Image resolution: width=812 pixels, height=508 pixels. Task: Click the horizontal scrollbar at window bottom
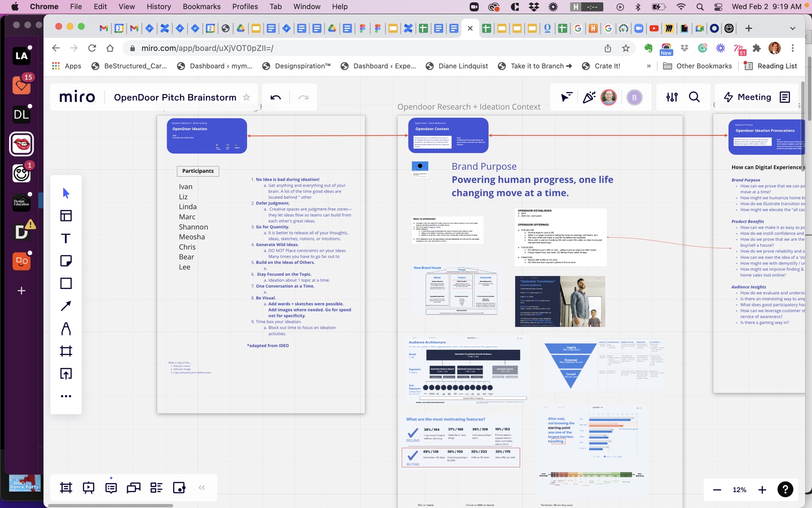coord(111,505)
